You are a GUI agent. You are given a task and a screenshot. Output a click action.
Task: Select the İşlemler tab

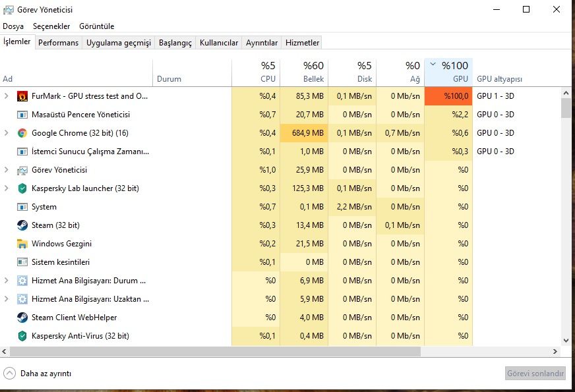coord(17,42)
